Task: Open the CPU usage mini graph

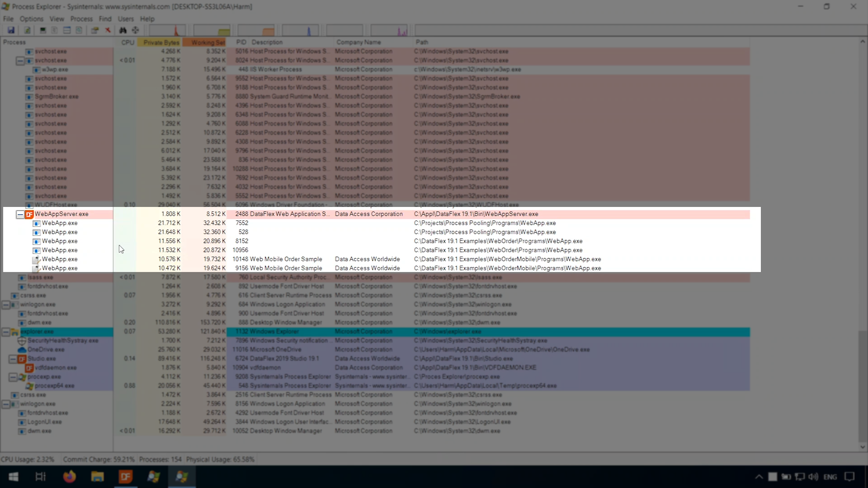Action: pos(167,30)
